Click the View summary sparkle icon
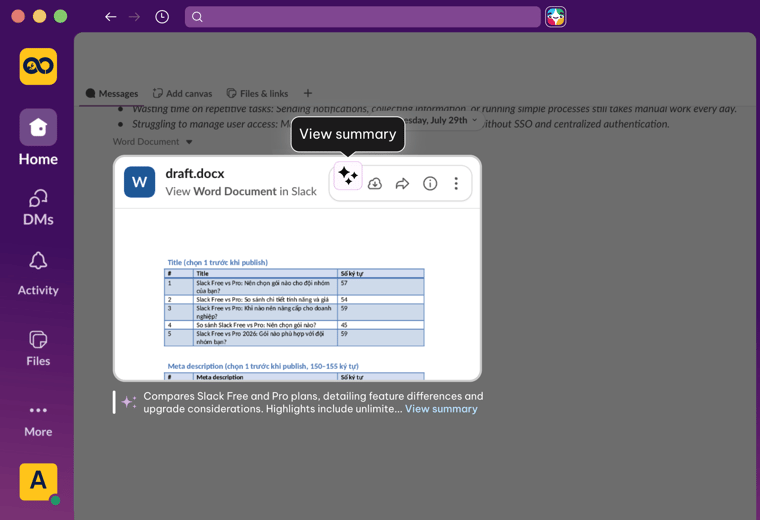This screenshot has height=520, width=760. click(x=348, y=175)
